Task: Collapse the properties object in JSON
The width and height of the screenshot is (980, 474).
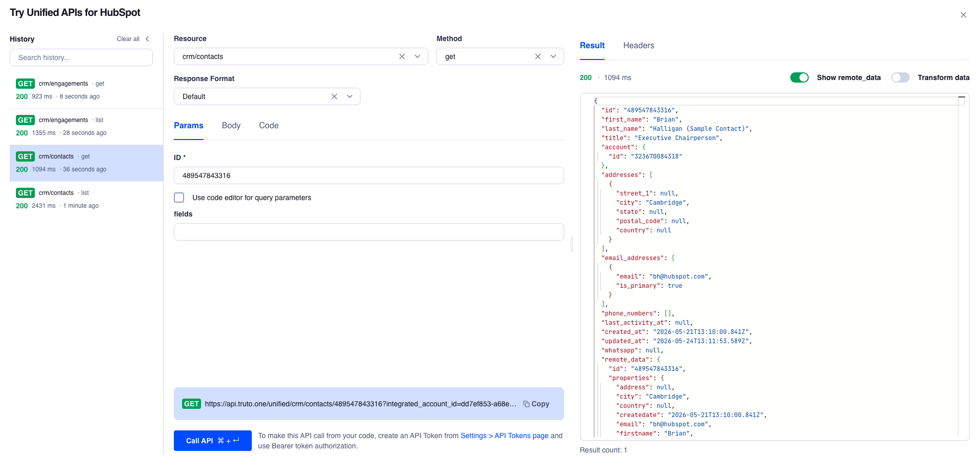Action: pyautogui.click(x=662, y=378)
